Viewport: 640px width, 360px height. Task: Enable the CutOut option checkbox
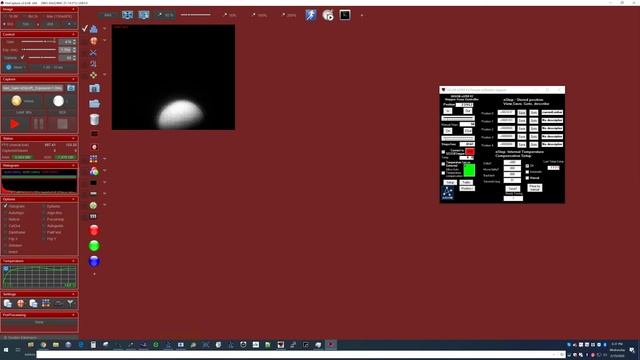click(5, 226)
